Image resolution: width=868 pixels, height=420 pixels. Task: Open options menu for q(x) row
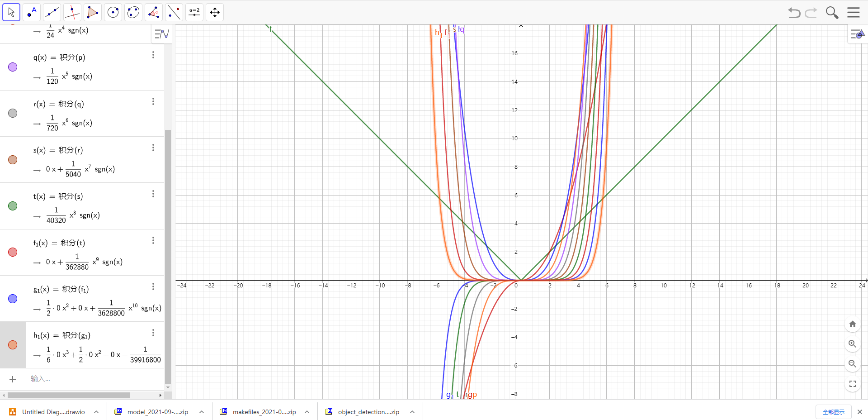click(x=153, y=55)
